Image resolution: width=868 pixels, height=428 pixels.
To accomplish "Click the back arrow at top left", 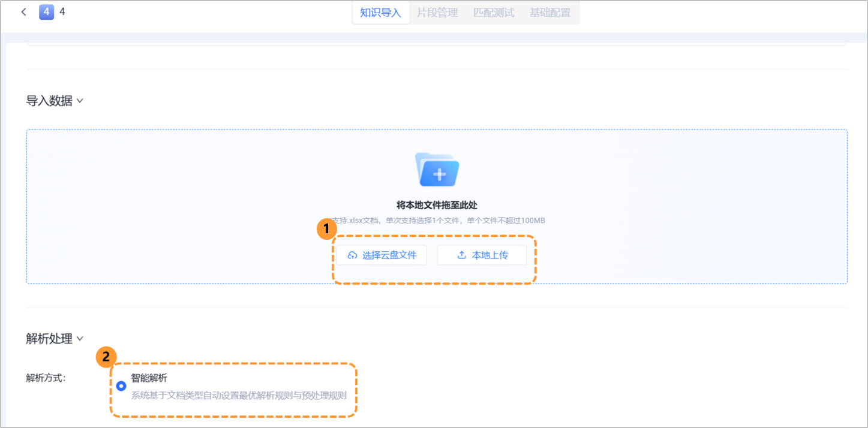I will (x=23, y=11).
